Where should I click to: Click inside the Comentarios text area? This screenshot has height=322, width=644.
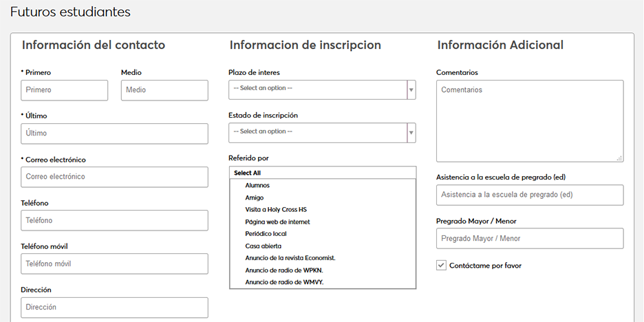[530, 121]
